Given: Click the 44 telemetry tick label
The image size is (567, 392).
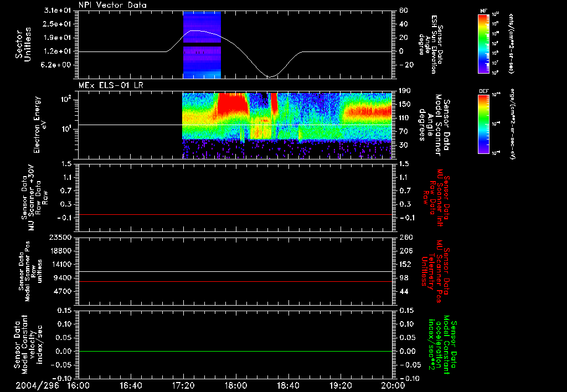Looking at the screenshot, I should (x=404, y=291).
